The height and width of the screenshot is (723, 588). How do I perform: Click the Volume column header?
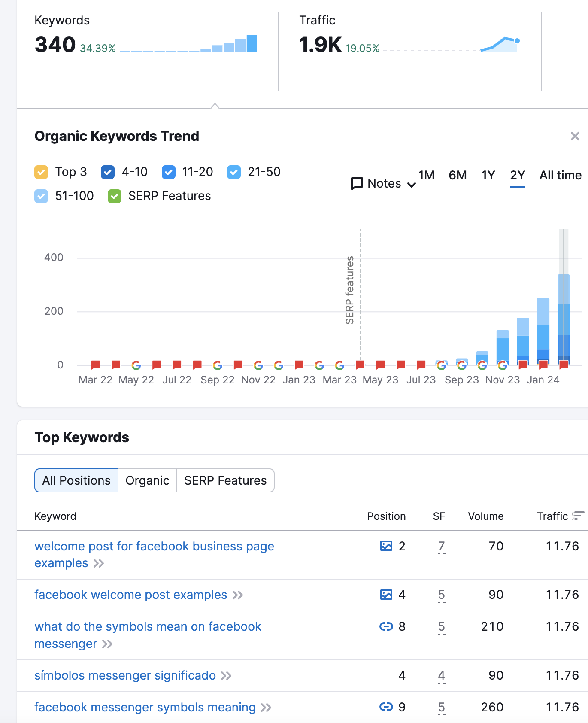(485, 516)
